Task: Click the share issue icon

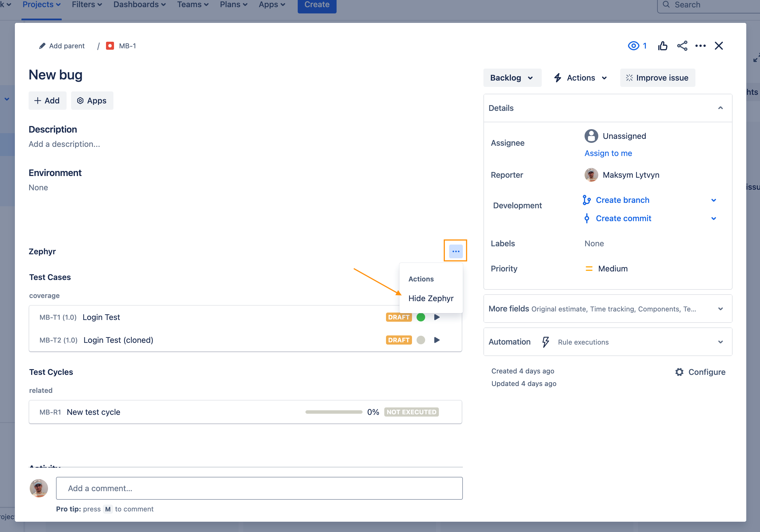Action: coord(682,46)
